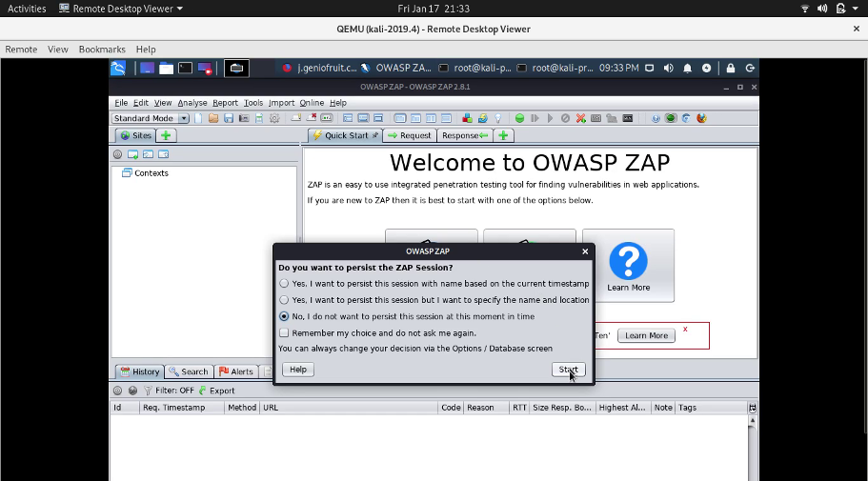Click the green circle break icon
This screenshot has height=481, width=868.
coord(519,118)
